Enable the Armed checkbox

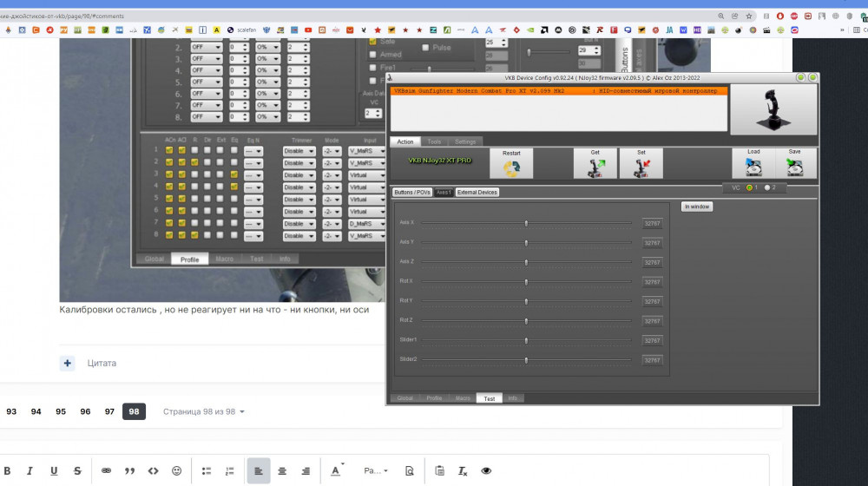click(x=372, y=54)
